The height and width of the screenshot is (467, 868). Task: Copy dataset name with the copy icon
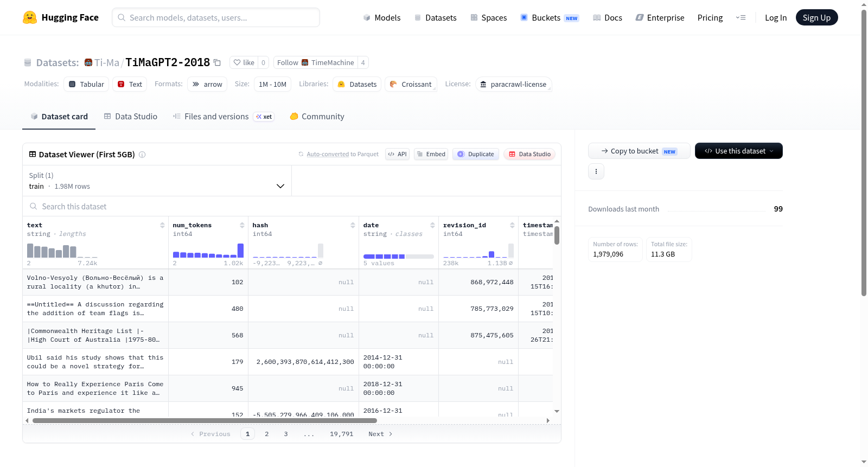tap(217, 62)
